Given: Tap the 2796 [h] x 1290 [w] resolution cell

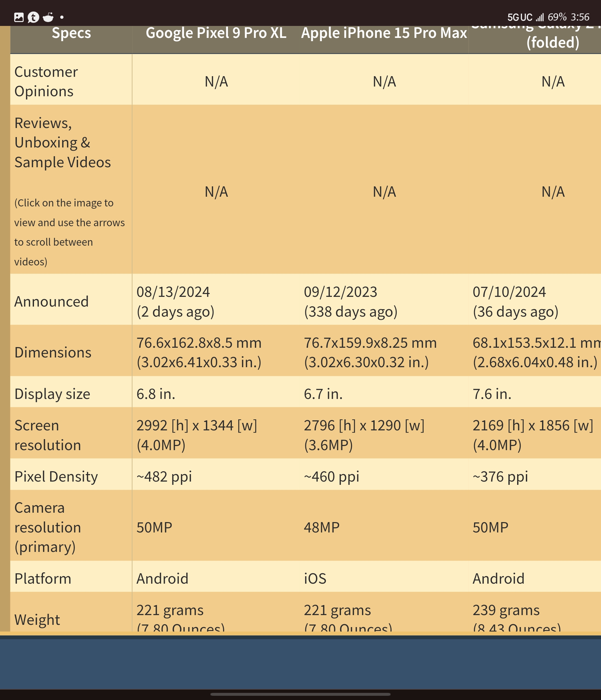Looking at the screenshot, I should point(364,435).
